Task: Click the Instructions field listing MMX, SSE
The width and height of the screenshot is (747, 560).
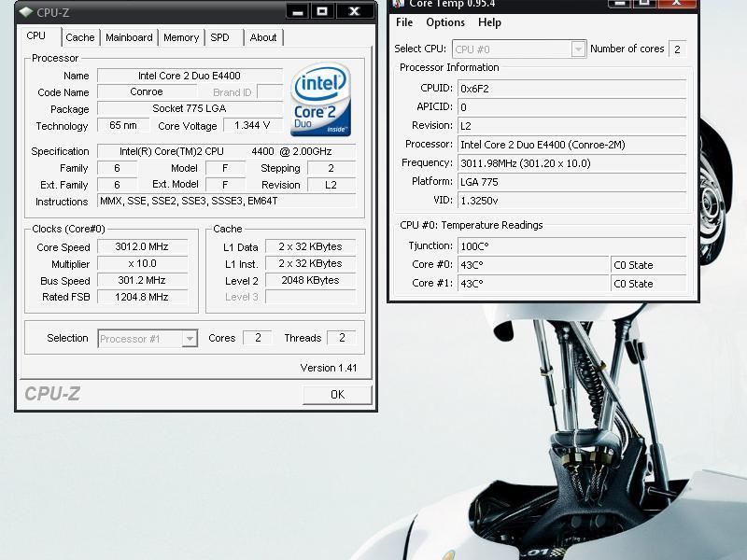Action: [226, 201]
